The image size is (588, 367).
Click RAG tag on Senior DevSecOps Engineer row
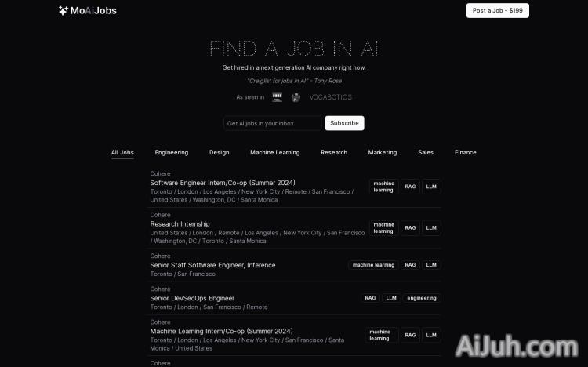click(x=370, y=298)
